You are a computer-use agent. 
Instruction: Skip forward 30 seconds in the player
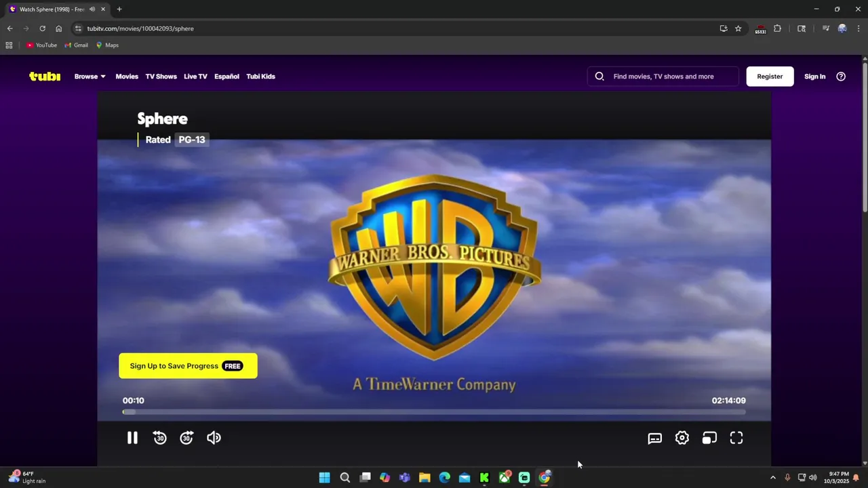click(x=186, y=438)
